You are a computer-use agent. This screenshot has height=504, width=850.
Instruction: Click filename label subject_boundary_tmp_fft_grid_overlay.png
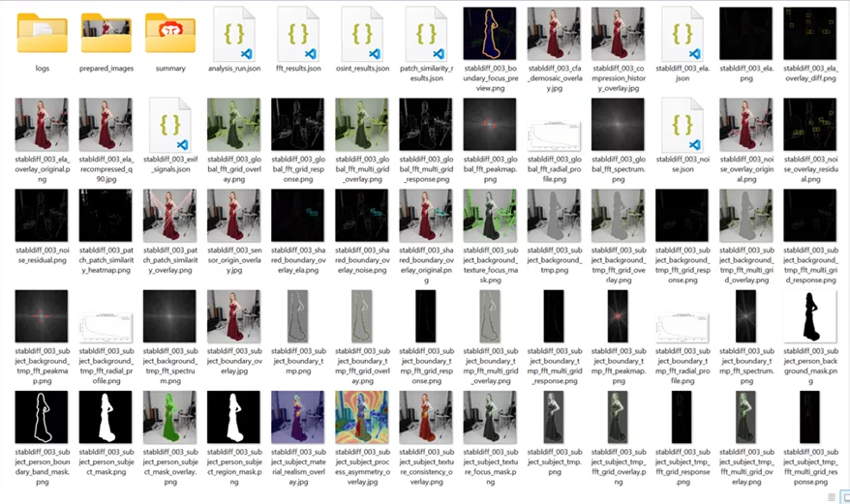(x=361, y=366)
